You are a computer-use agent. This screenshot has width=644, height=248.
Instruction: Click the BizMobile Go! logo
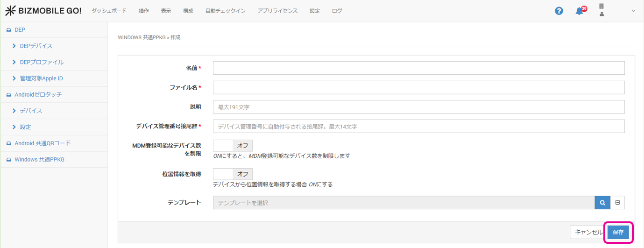[43, 11]
